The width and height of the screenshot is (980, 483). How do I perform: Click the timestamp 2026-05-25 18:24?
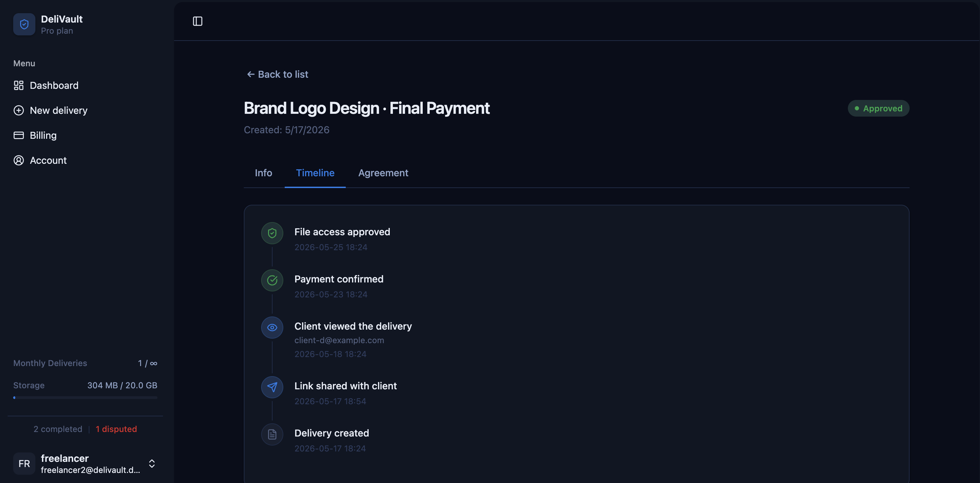pyautogui.click(x=330, y=247)
